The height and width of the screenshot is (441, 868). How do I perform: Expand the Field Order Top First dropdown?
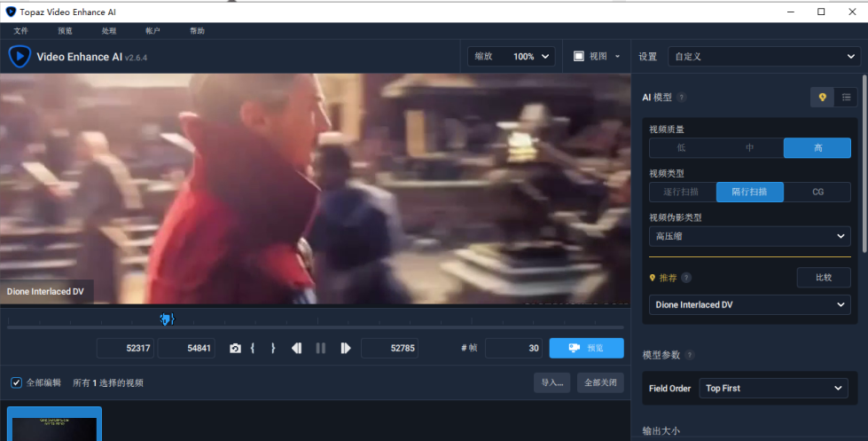[x=773, y=389]
